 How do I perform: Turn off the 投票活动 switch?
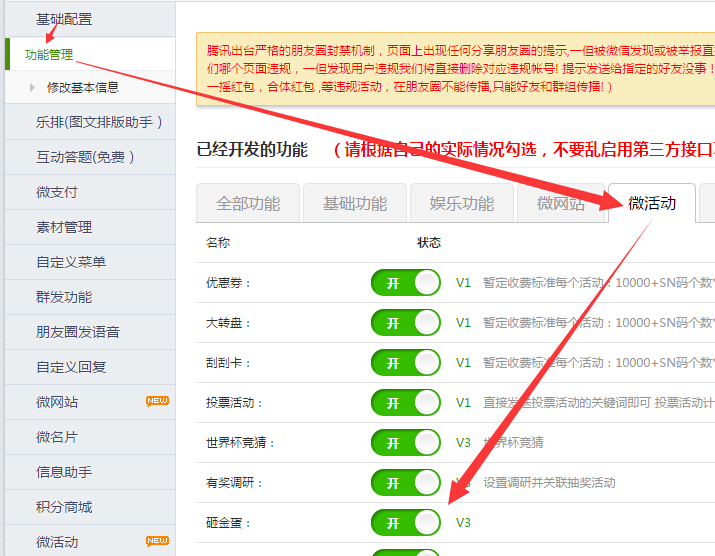tap(405, 403)
